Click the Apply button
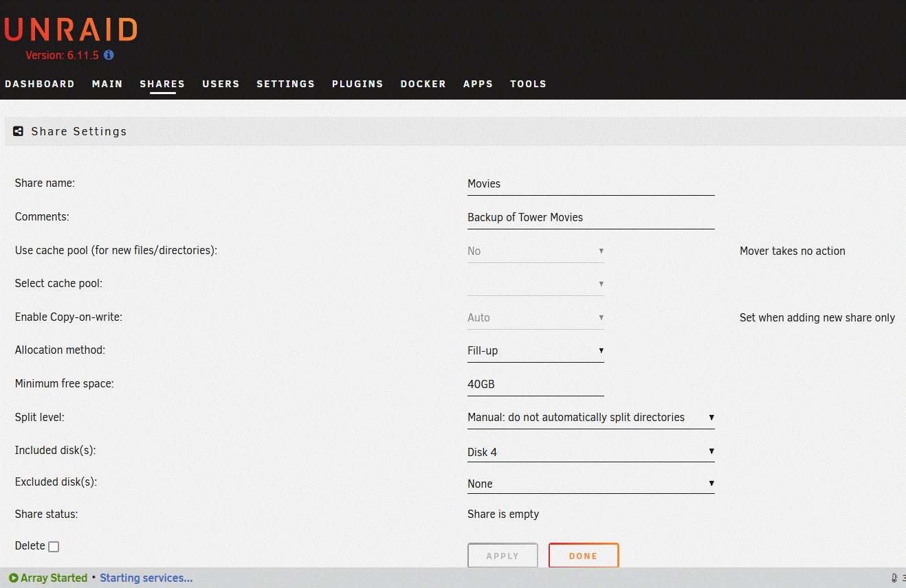Viewport: 906px width, 588px height. [x=502, y=556]
